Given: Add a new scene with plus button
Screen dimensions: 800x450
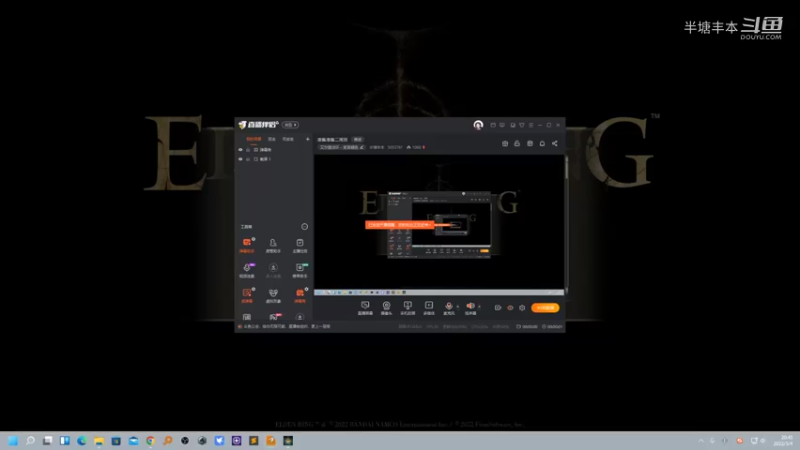Looking at the screenshot, I should pos(308,139).
